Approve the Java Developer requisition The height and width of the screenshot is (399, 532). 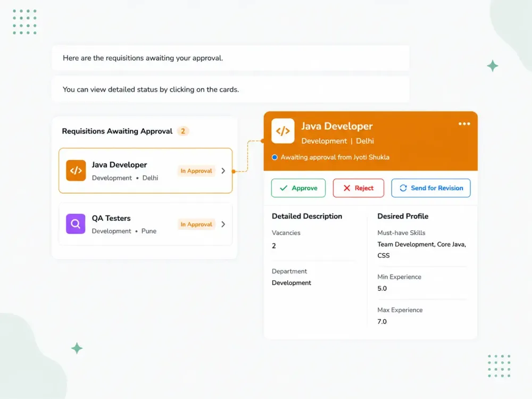point(298,188)
